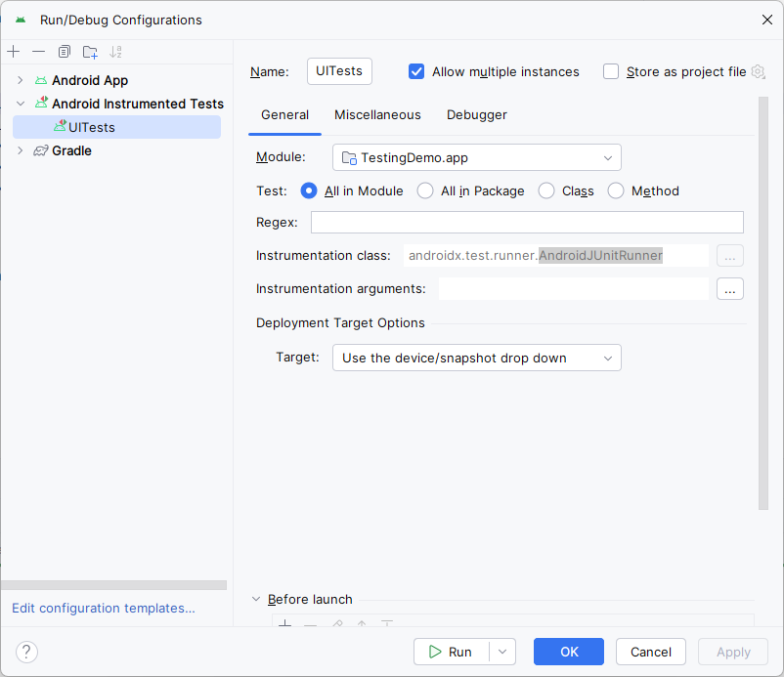Uncheck Allow multiple instances checkbox
The image size is (784, 677).
pyautogui.click(x=416, y=71)
